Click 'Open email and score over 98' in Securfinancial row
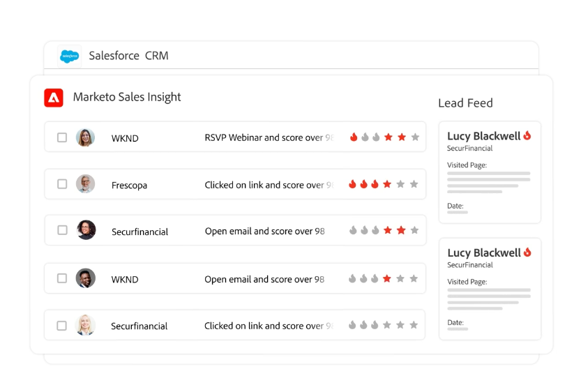This screenshot has width=588, height=385. pyautogui.click(x=265, y=232)
